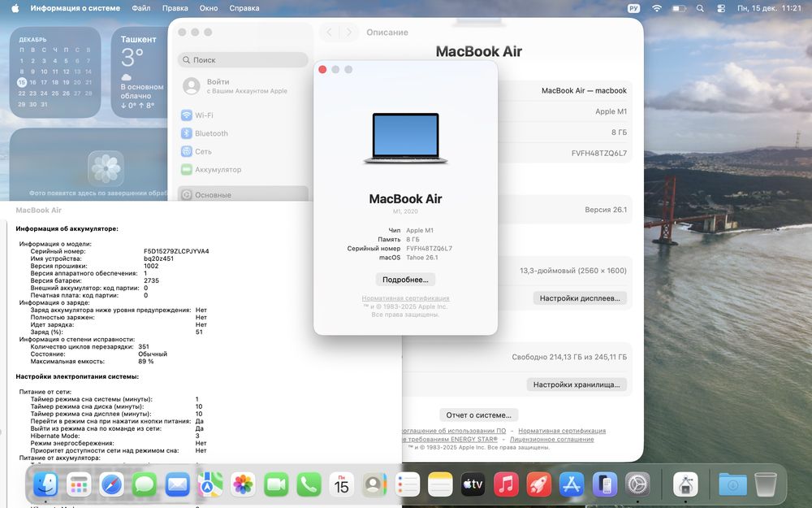
Task: Open the Окно menu
Action: pyautogui.click(x=209, y=8)
